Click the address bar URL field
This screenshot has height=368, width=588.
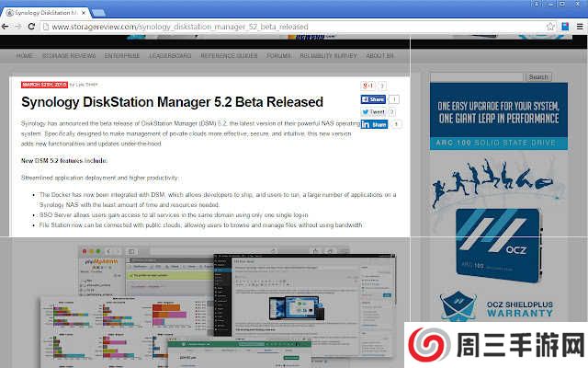coord(292,27)
